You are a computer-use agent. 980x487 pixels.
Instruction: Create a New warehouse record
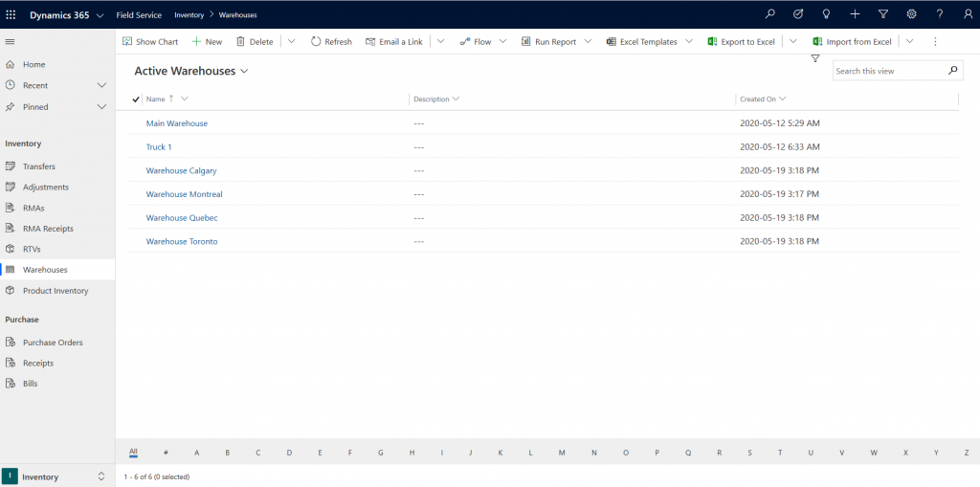coord(207,42)
